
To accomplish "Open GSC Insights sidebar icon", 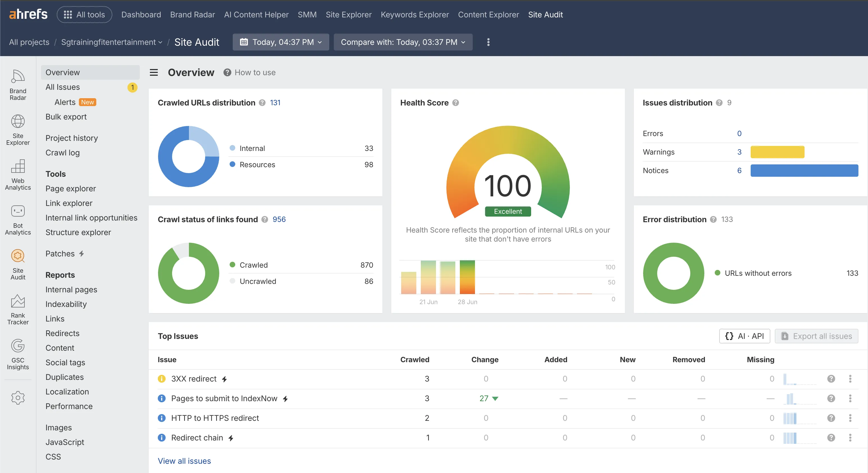I will [x=18, y=354].
